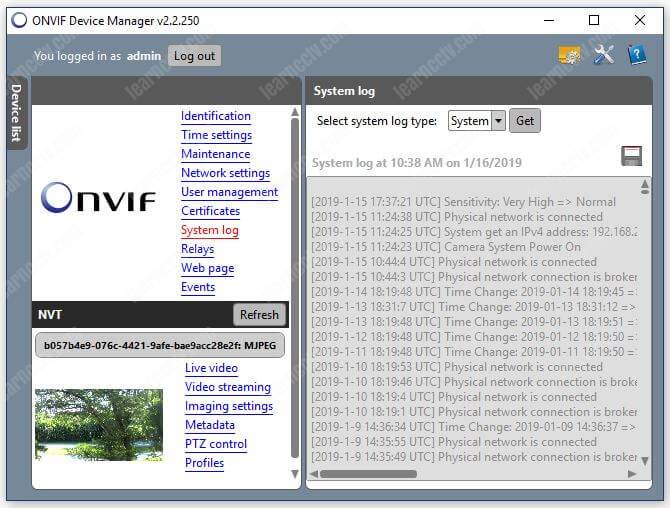Click left panel scrollbar down arrow
670x508 pixels.
click(x=294, y=474)
